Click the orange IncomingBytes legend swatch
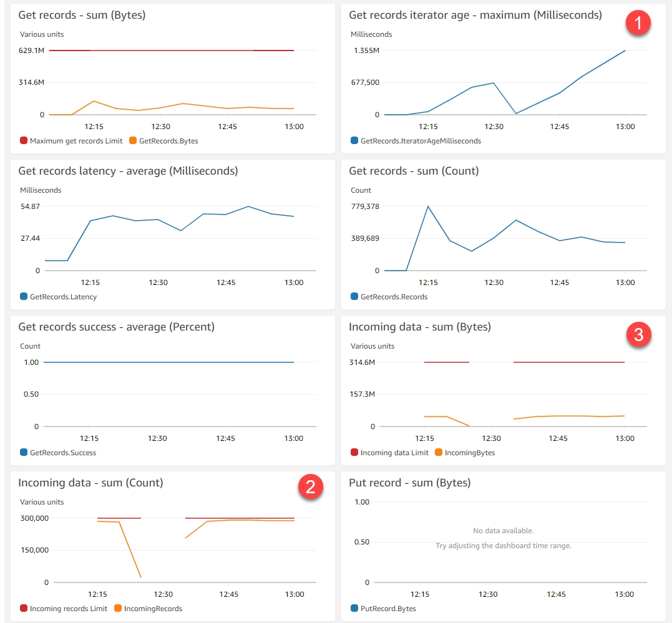Viewport: 672px width, 623px height. click(438, 453)
